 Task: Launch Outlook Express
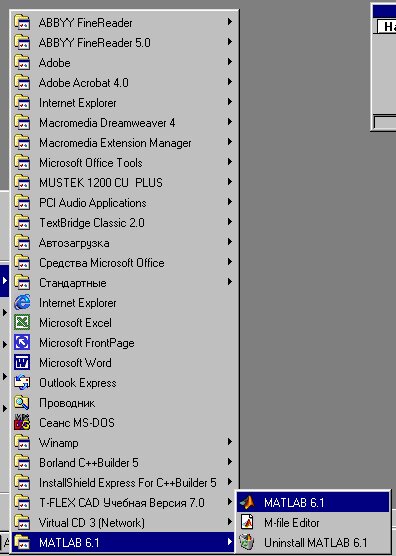(x=125, y=383)
